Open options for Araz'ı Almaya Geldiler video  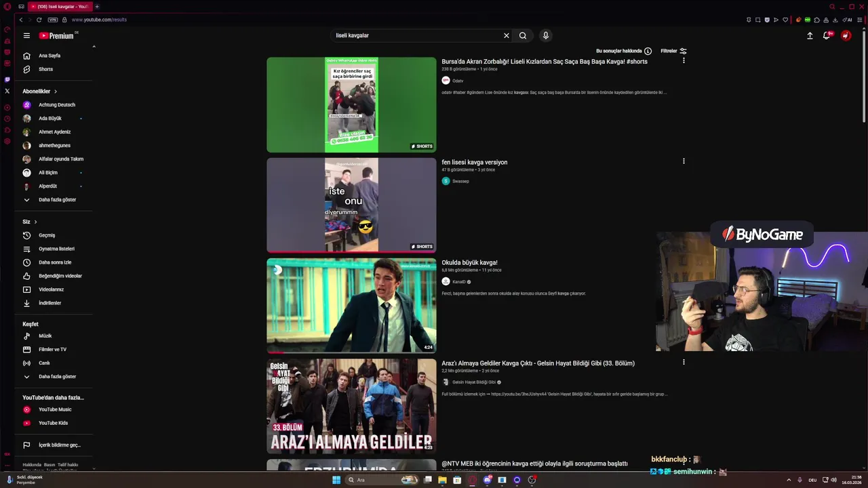point(684,362)
